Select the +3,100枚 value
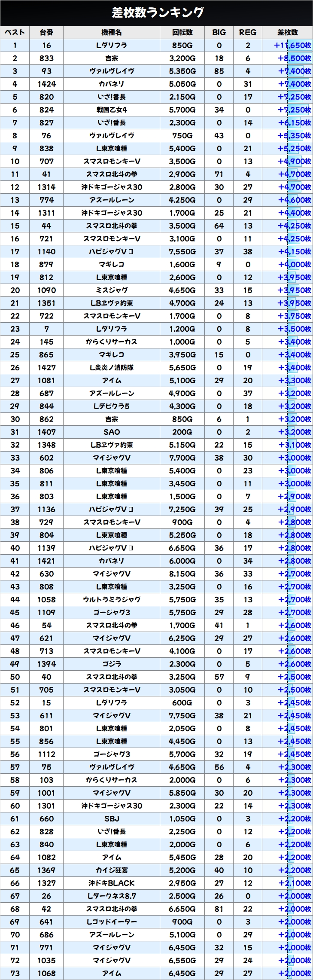The height and width of the screenshot is (980, 313). (x=295, y=445)
